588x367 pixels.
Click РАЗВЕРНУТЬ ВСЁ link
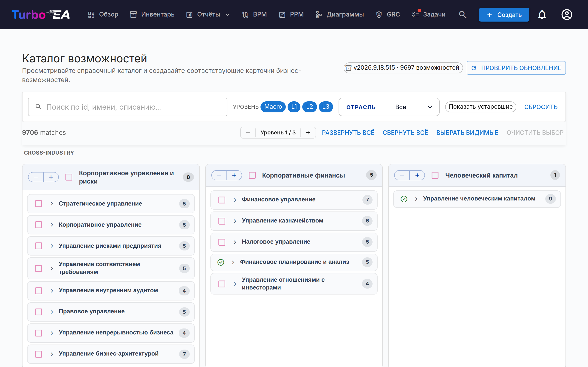(x=348, y=133)
